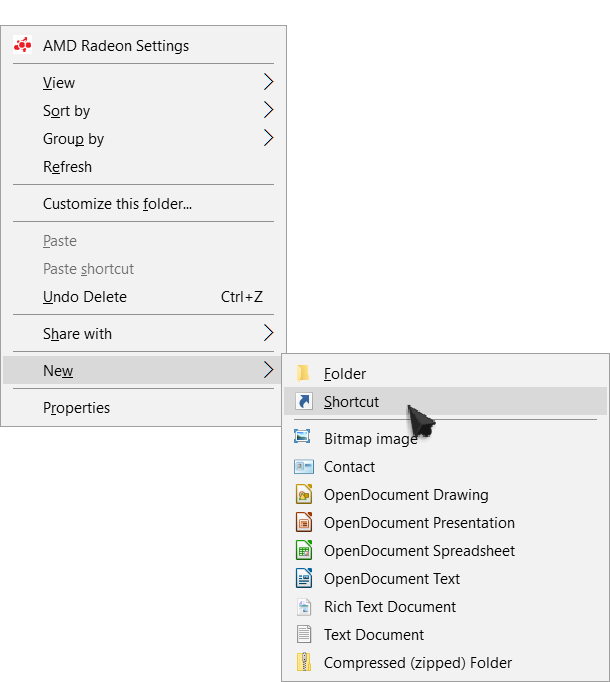Click the AMD Radeon Settings red icon

click(x=23, y=45)
